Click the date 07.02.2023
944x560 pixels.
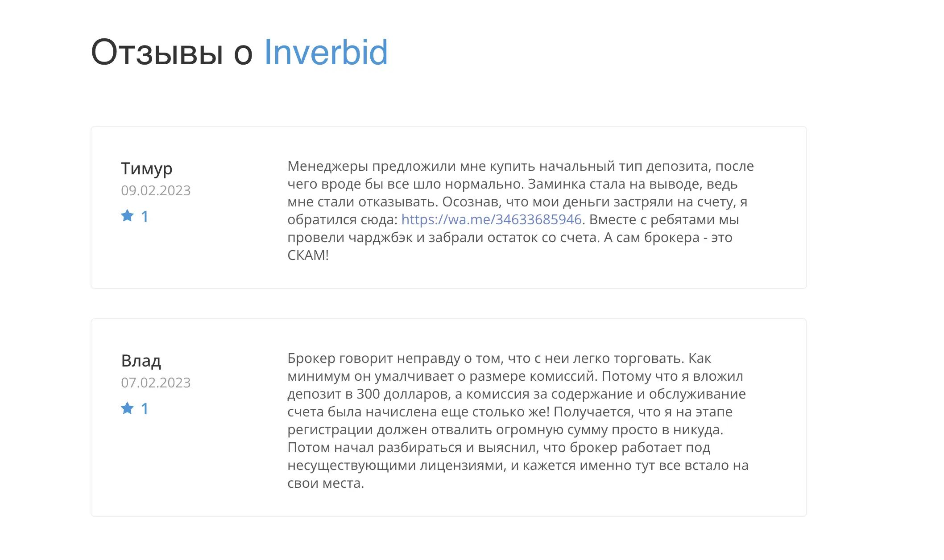pyautogui.click(x=156, y=383)
